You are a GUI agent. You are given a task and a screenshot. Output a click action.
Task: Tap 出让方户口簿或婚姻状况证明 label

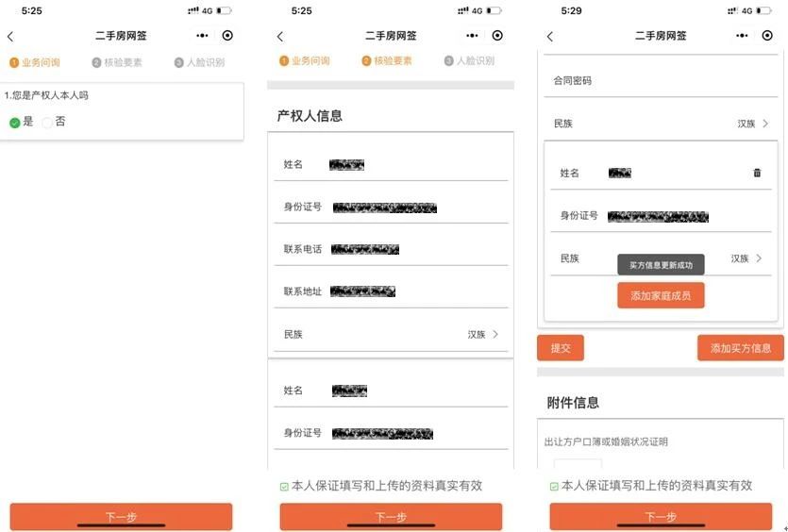[606, 441]
